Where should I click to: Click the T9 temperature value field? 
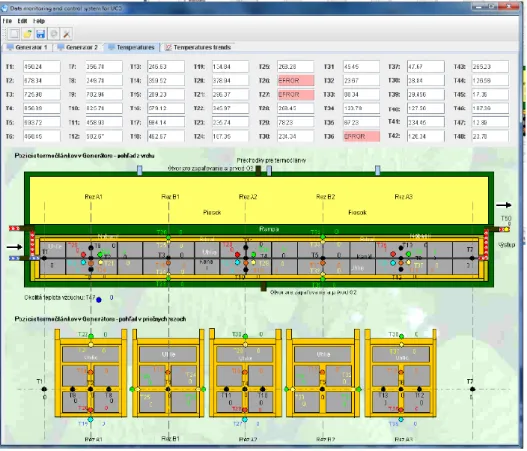104,94
